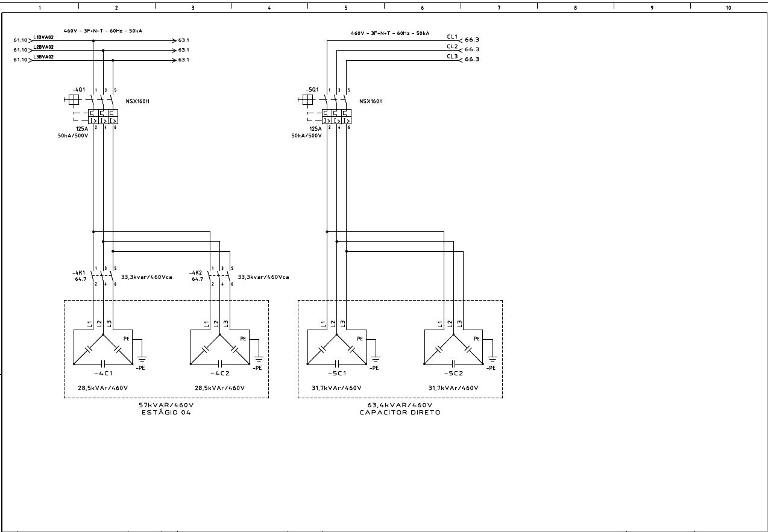Open the 64.7 reference under -4K2
Image resolution: width=768 pixels, height=532 pixels.
tap(197, 280)
